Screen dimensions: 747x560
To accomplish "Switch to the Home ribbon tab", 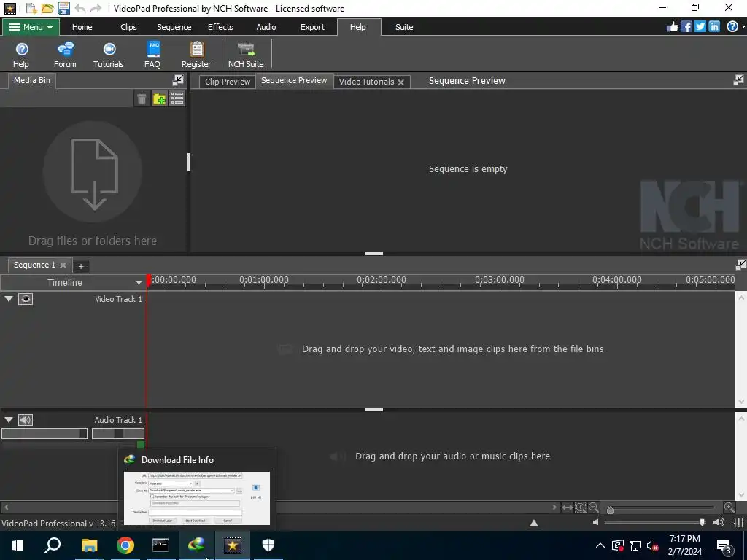I will pos(82,27).
